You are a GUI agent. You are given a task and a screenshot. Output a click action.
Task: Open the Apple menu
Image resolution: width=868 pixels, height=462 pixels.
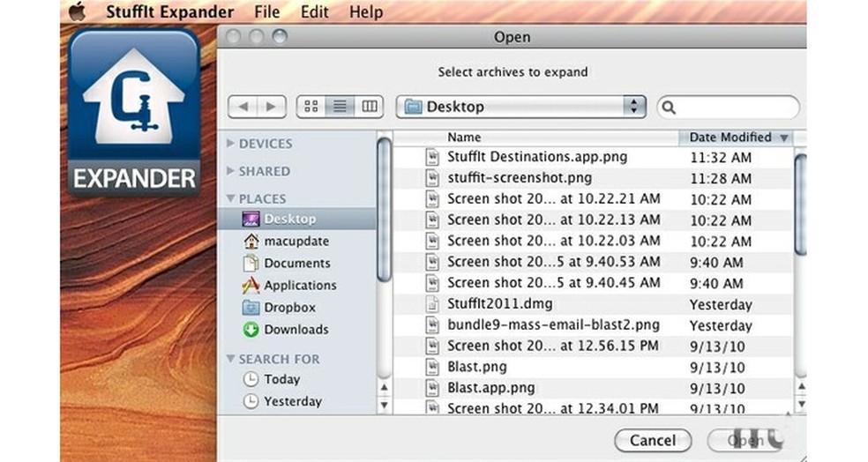pos(77,11)
